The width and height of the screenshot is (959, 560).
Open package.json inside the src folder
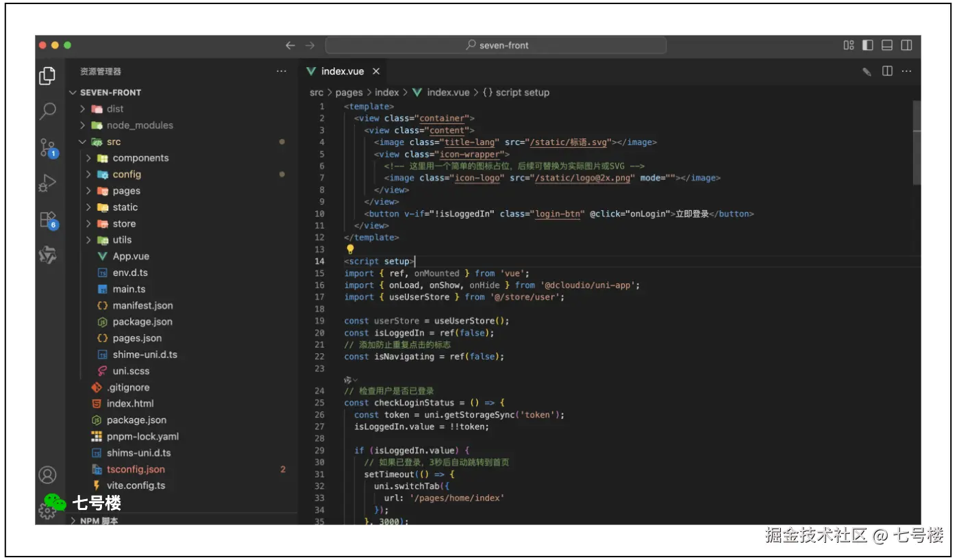pyautogui.click(x=142, y=322)
